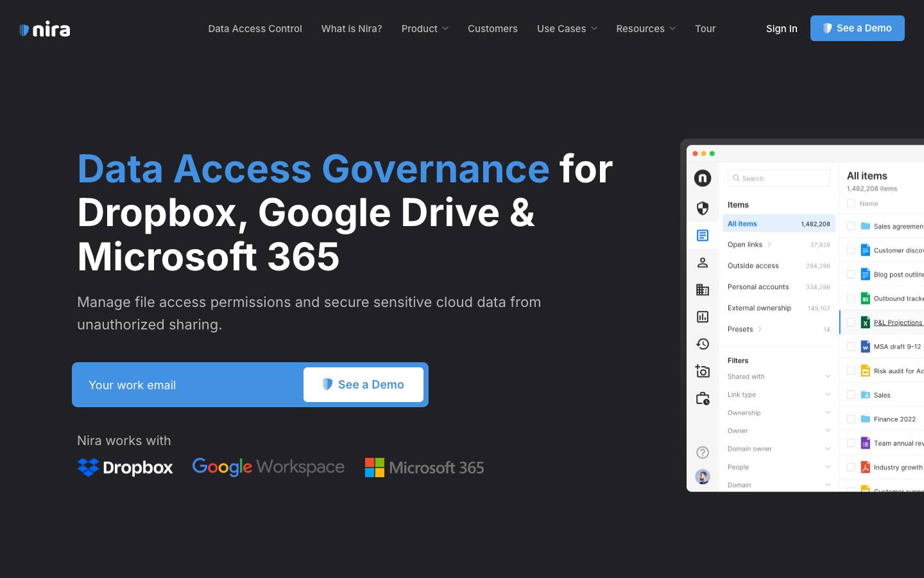Select All items in the Items list
The width and height of the screenshot is (924, 578).
pyautogui.click(x=779, y=223)
